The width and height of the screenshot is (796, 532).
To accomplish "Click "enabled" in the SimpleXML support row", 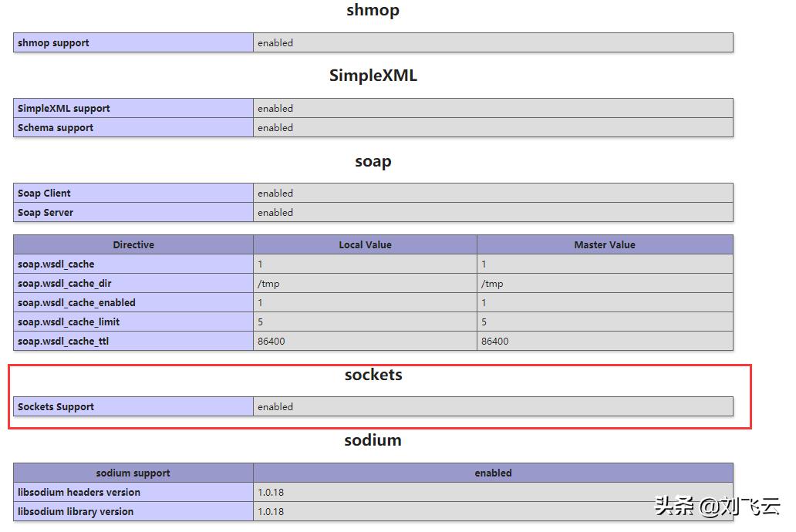I will pyautogui.click(x=275, y=108).
